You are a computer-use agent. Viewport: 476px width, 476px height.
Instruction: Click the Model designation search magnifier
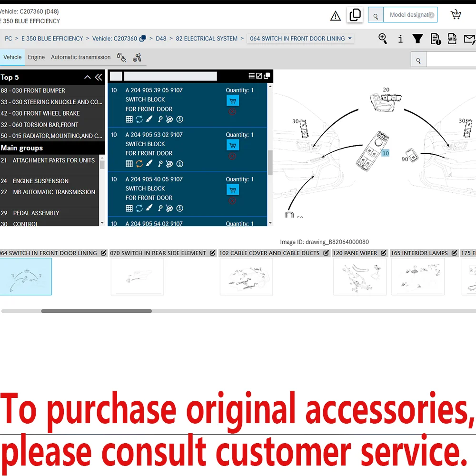tap(376, 15)
